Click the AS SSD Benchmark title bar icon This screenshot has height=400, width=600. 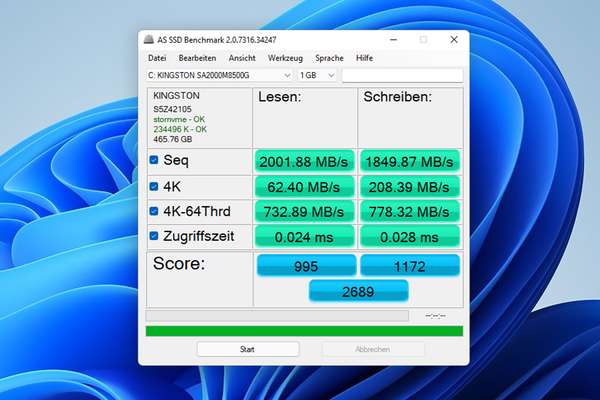[x=148, y=40]
